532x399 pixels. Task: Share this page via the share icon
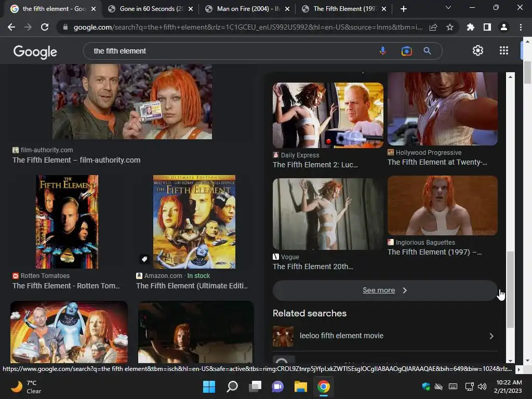point(433,27)
